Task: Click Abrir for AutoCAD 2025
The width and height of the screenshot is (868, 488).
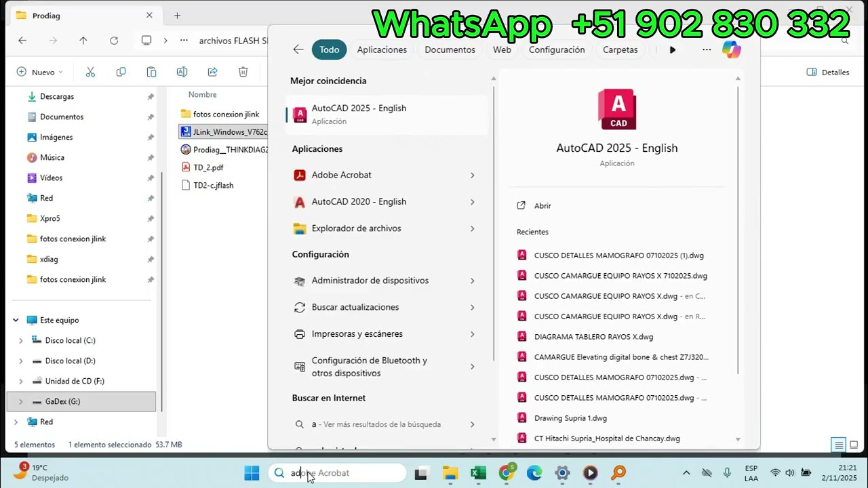Action: coord(542,205)
